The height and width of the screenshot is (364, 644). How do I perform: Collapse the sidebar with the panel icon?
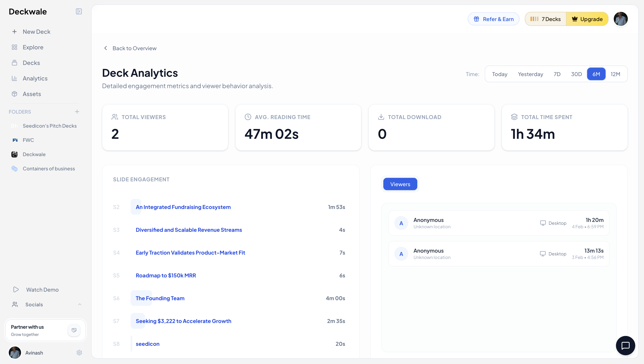click(x=79, y=12)
